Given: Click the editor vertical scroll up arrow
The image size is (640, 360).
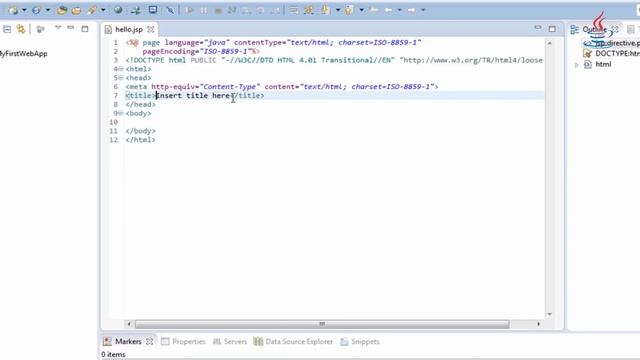Looking at the screenshot, I should pos(549,43).
